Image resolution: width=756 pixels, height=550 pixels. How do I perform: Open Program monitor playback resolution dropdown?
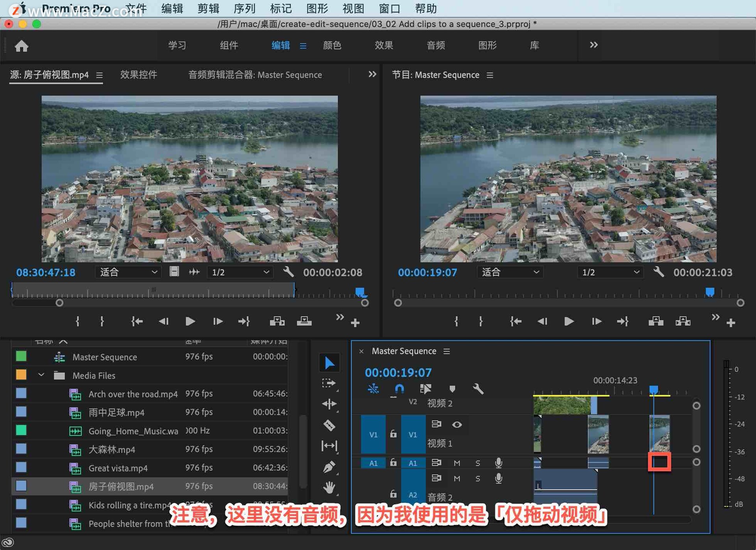click(610, 272)
